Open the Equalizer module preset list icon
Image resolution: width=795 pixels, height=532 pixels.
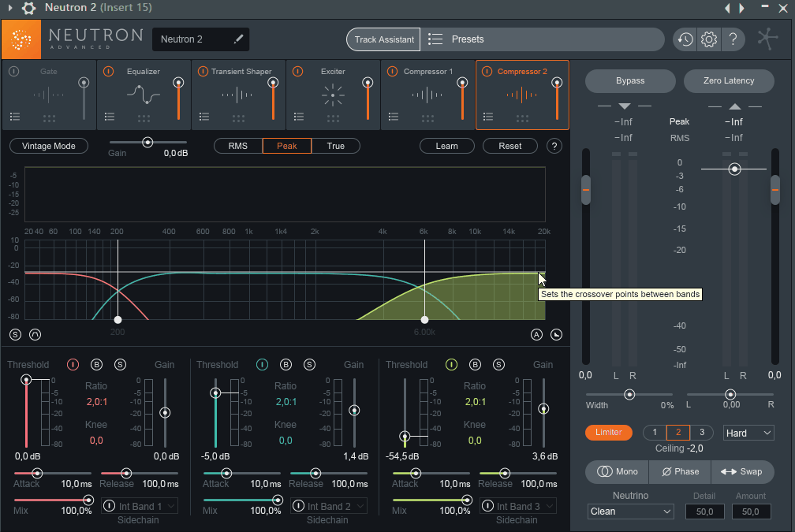110,117
